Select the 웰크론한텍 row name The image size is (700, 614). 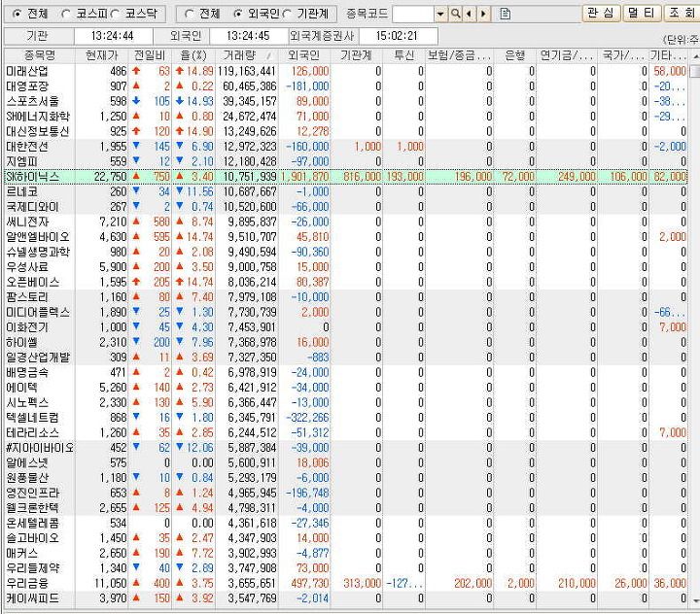point(32,508)
